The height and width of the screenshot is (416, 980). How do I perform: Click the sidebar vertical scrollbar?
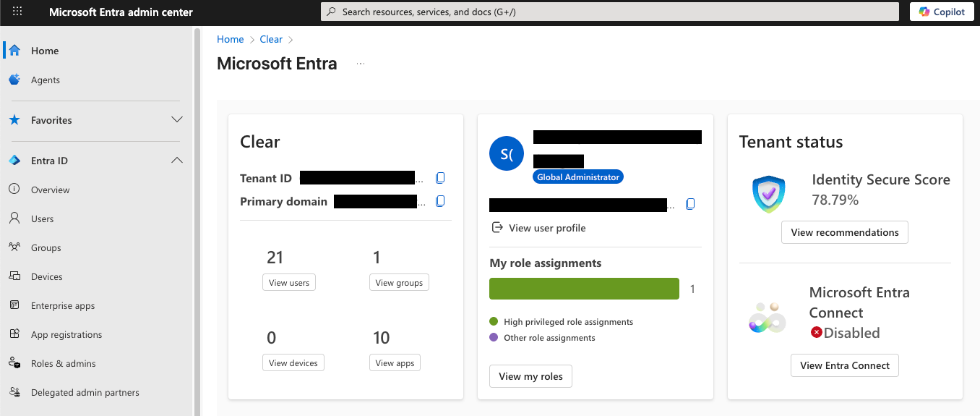click(197, 221)
